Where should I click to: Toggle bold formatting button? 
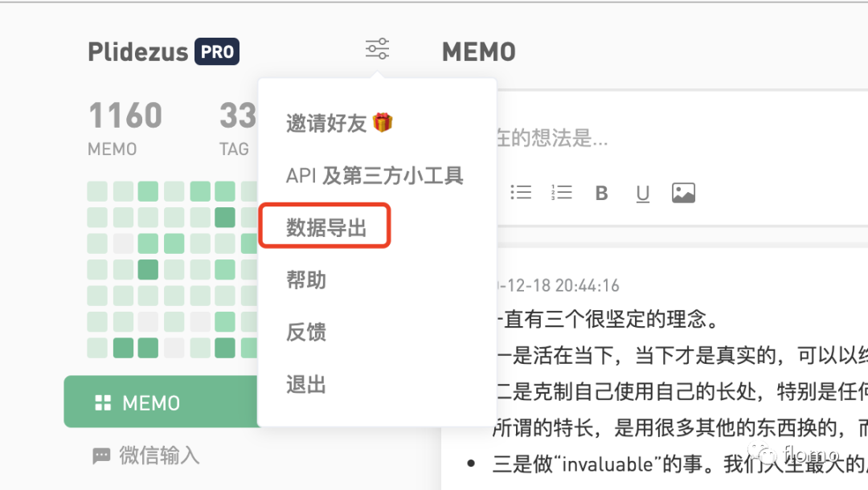coord(602,193)
